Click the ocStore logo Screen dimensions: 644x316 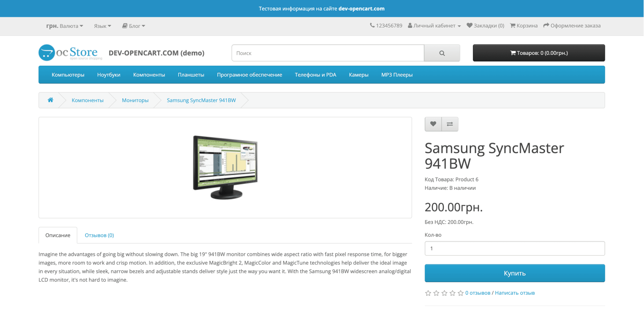[x=70, y=53]
